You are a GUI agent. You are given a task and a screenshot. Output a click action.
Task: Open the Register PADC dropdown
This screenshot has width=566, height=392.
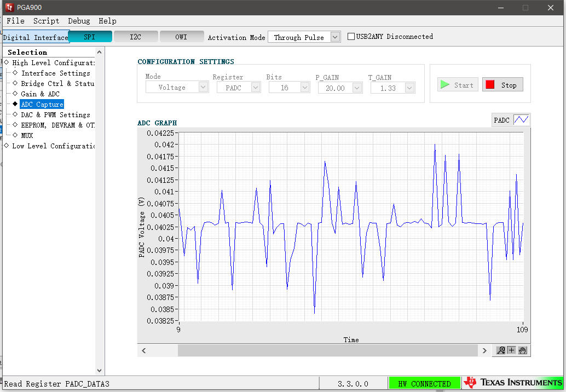tap(239, 88)
